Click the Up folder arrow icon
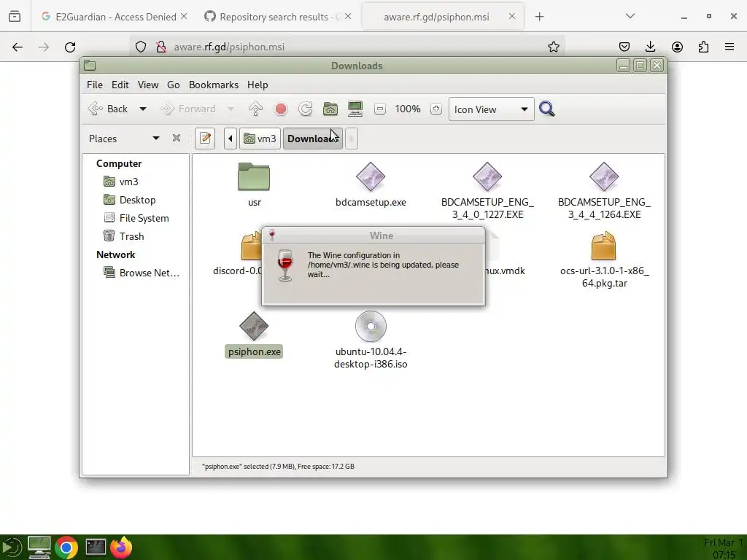Screen dimensions: 747x560 point(255,109)
